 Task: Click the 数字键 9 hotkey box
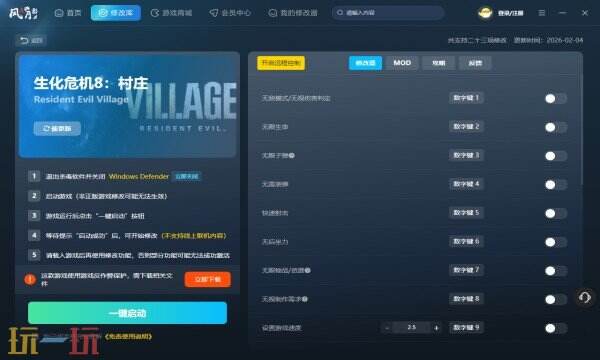coord(466,327)
